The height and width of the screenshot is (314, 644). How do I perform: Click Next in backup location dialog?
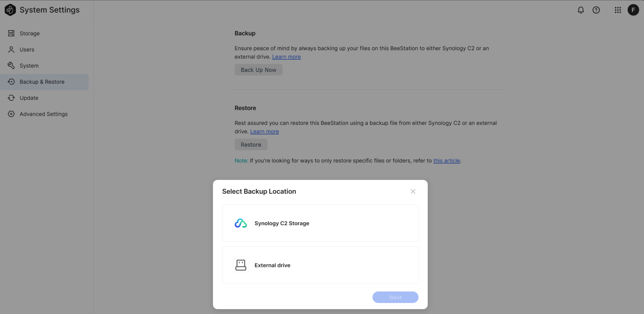point(395,297)
